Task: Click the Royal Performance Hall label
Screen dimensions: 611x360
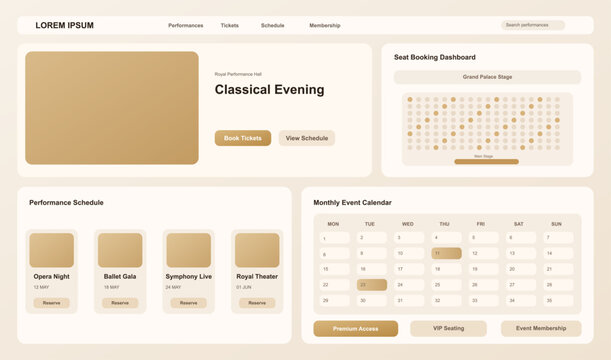Action: [238, 74]
